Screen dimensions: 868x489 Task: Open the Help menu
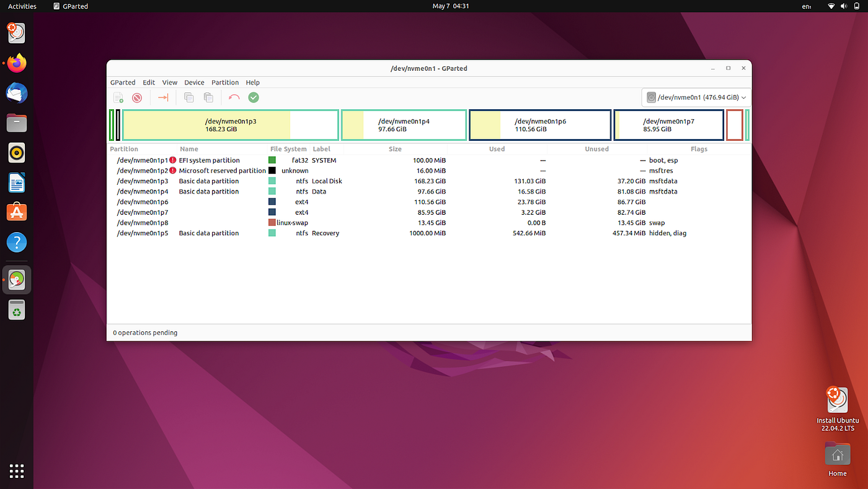[x=252, y=82]
